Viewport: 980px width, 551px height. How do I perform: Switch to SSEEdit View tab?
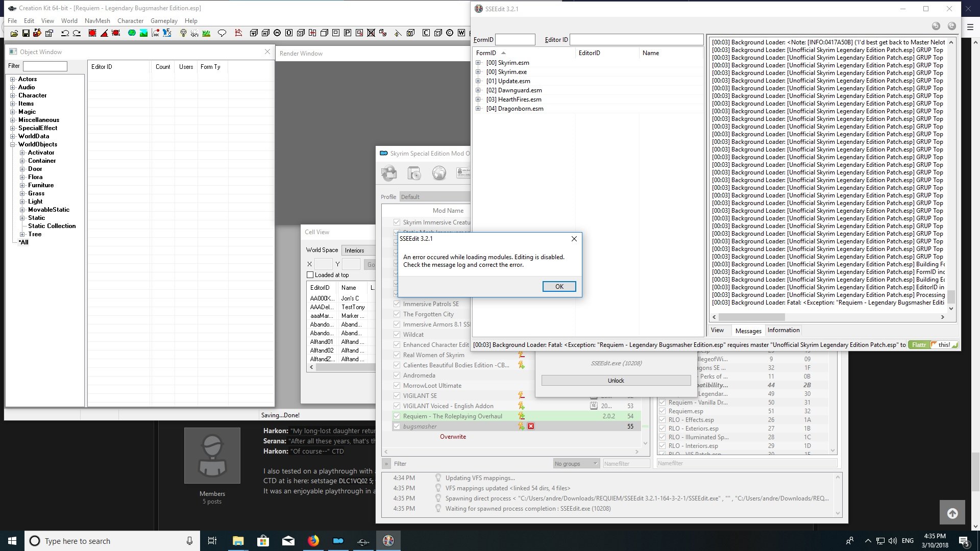[x=717, y=330]
